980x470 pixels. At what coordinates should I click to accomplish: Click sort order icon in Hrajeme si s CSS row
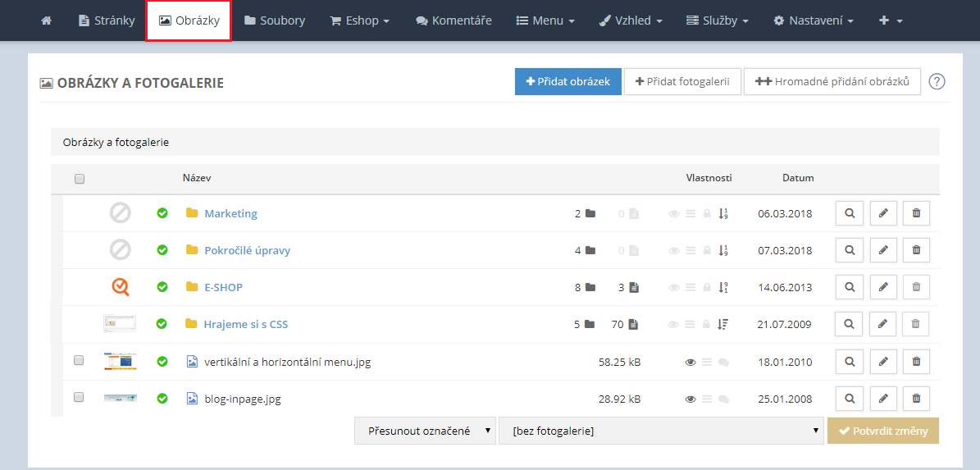pos(722,324)
